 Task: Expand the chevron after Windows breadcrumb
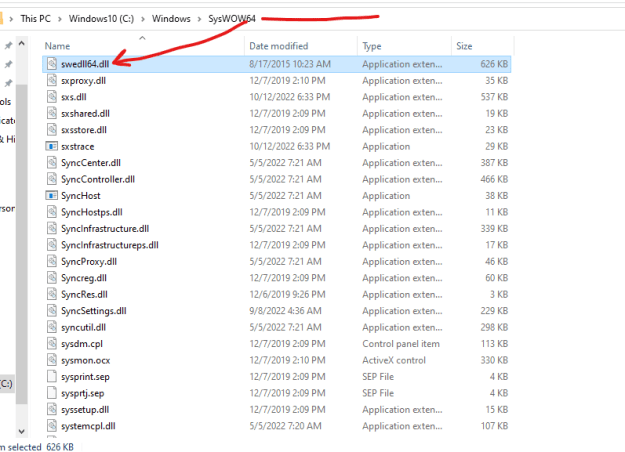point(199,19)
